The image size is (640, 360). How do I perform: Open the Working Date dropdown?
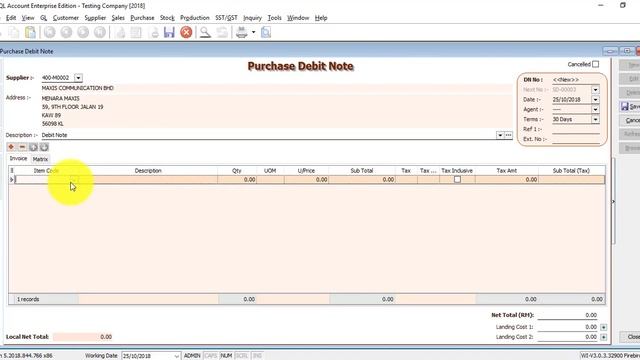point(176,356)
